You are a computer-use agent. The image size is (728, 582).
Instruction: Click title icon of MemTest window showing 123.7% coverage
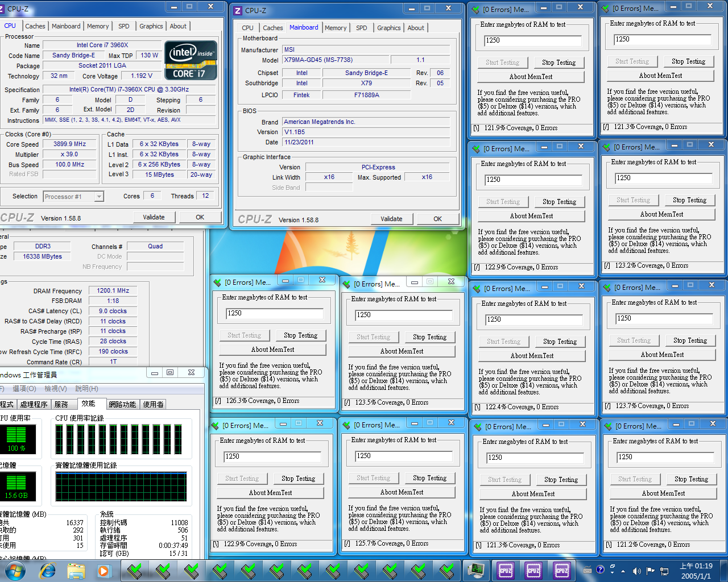(x=607, y=287)
